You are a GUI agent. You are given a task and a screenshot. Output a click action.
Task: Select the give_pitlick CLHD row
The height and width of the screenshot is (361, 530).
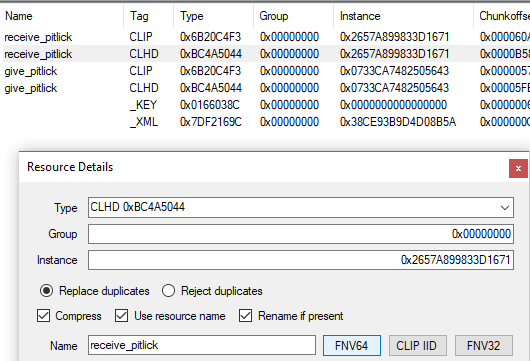(266, 88)
